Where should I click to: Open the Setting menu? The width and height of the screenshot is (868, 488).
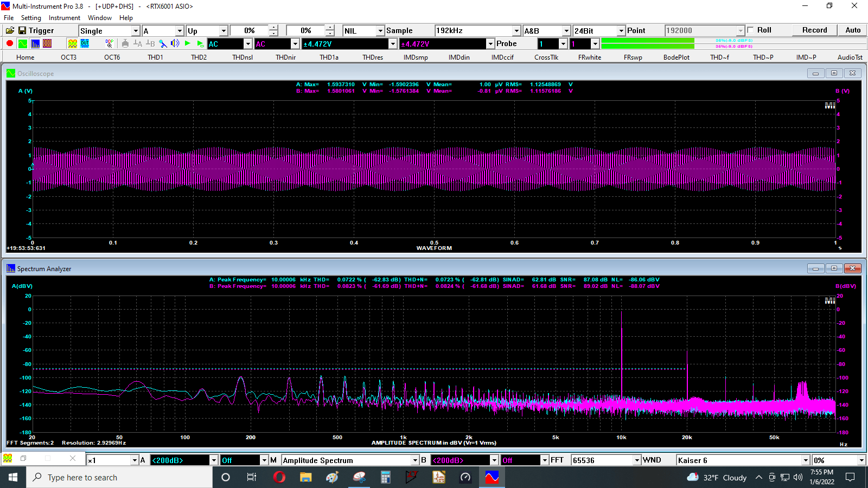31,18
